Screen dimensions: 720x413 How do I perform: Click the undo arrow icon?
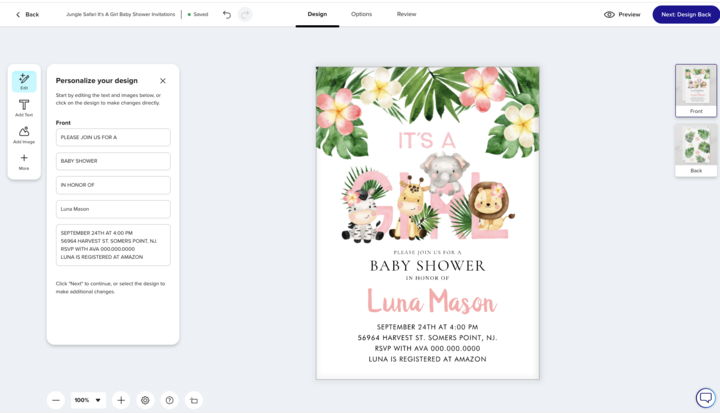(x=227, y=14)
